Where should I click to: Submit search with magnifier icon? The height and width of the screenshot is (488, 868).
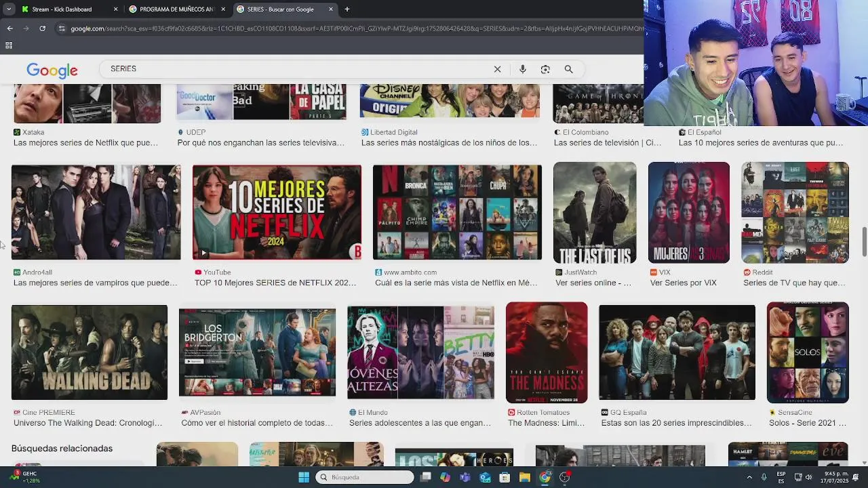click(x=568, y=69)
